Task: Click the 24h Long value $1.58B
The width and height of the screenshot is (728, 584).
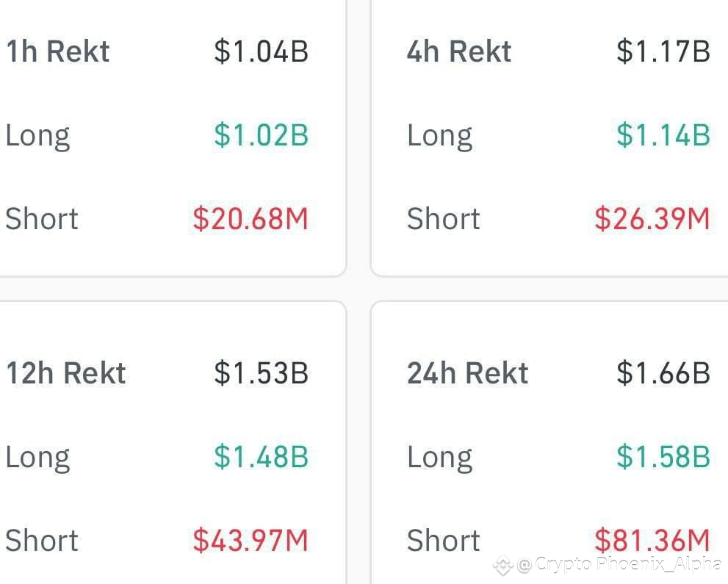Action: (x=663, y=457)
